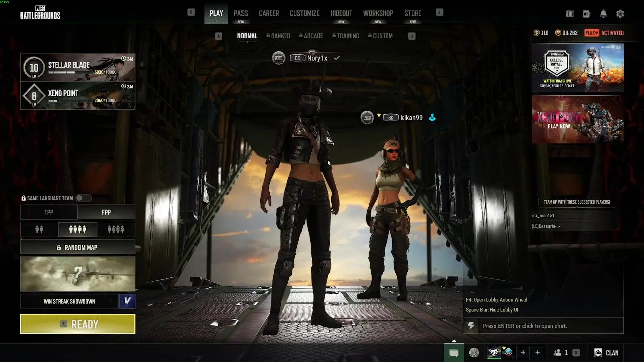This screenshot has height=362, width=644.
Task: Select duo team size
Action: 39,229
